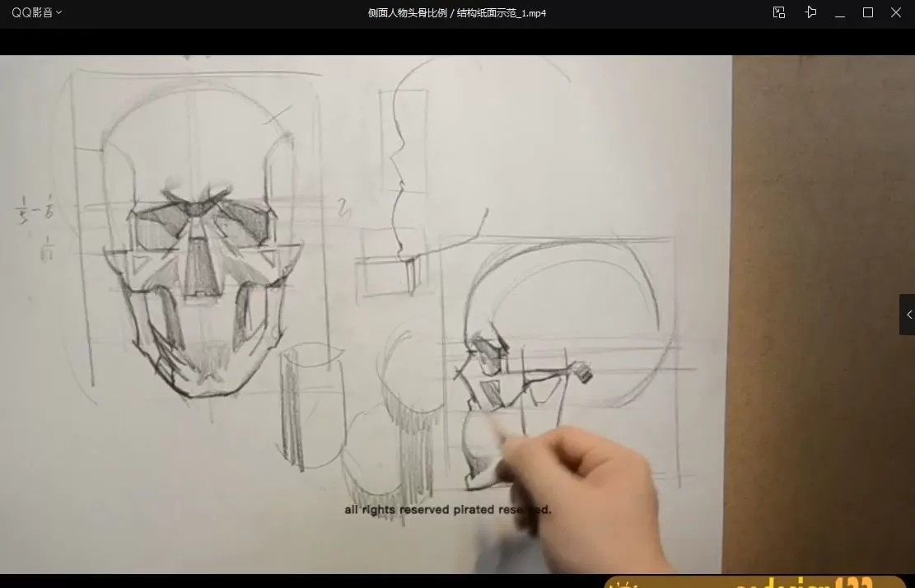Close the QQ影音 player
This screenshot has height=588, width=915.
896,12
